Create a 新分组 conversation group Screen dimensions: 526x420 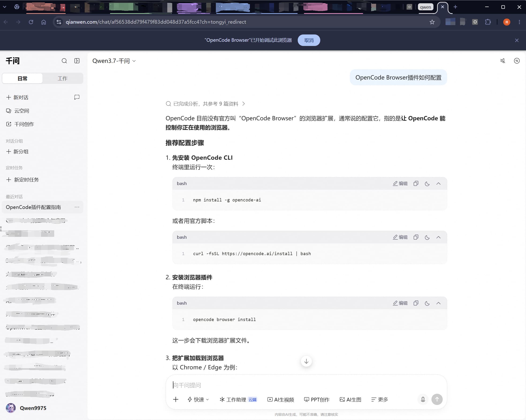[x=17, y=151]
